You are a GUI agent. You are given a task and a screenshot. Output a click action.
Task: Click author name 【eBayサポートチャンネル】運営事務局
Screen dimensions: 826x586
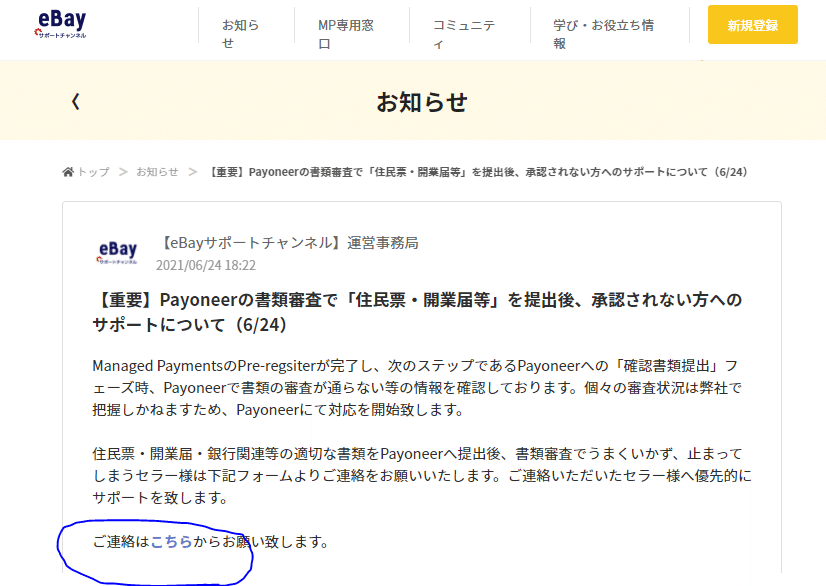[288, 243]
